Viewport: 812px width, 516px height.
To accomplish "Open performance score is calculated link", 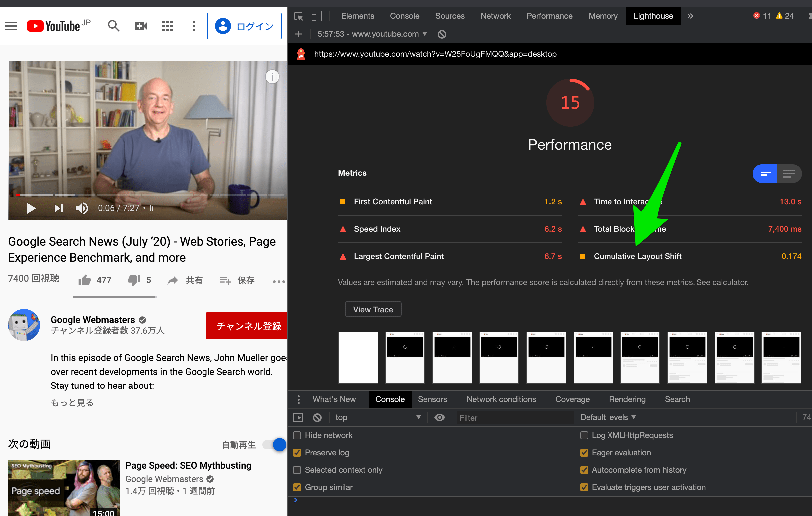I will click(x=539, y=282).
